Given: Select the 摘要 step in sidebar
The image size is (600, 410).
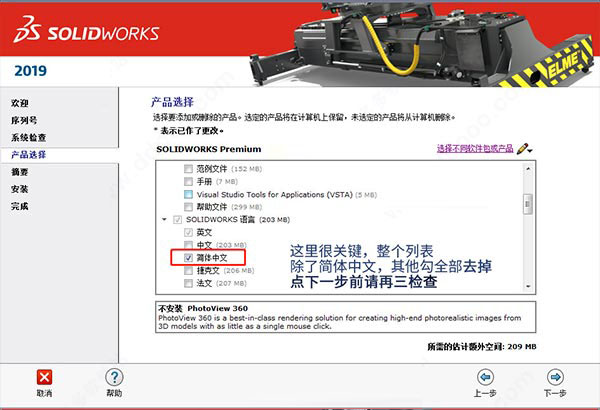Looking at the screenshot, I should click(20, 172).
